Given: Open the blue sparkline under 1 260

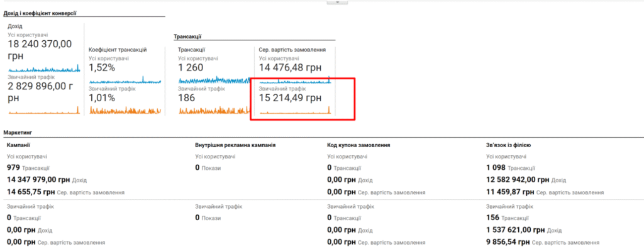Looking at the screenshot, I should 214,80.
